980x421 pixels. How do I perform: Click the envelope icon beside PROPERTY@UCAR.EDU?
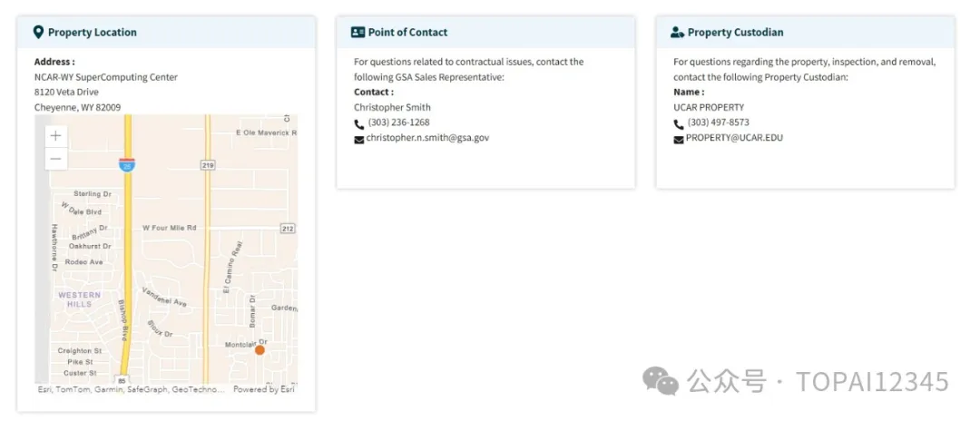679,140
